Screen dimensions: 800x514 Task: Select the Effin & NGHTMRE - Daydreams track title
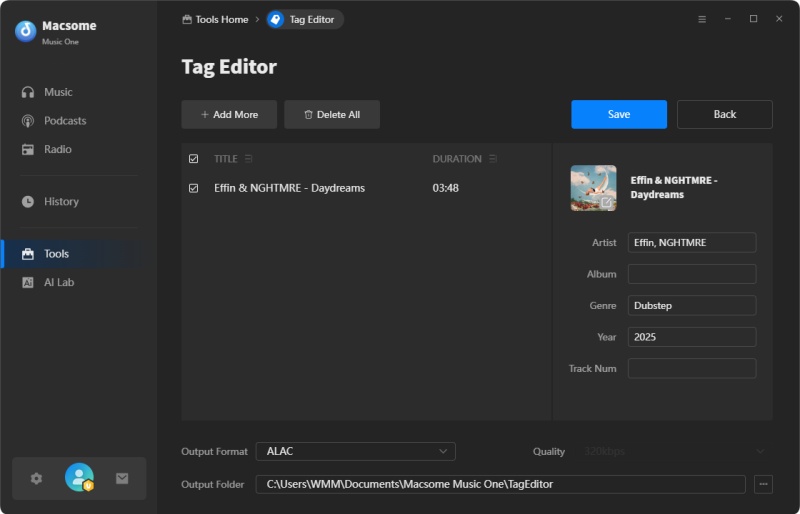tap(289, 188)
